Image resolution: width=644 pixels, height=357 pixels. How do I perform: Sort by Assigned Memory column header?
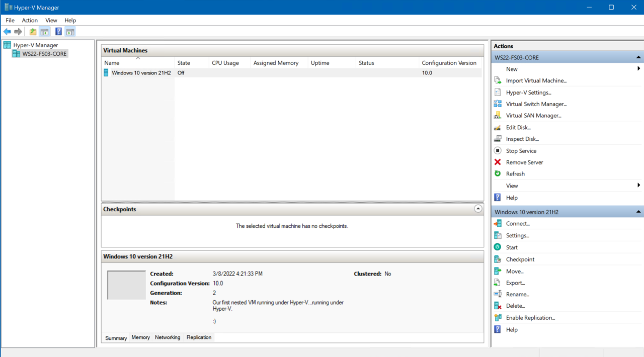click(279, 63)
